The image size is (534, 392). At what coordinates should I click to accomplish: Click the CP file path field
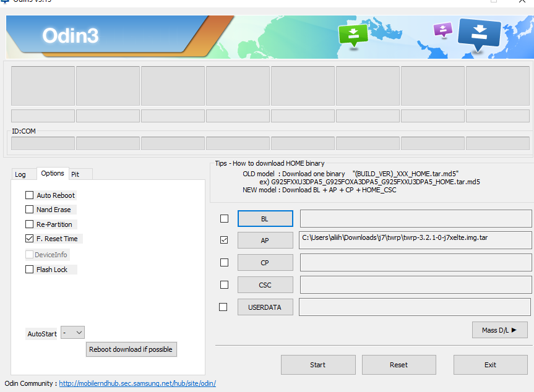(415, 263)
